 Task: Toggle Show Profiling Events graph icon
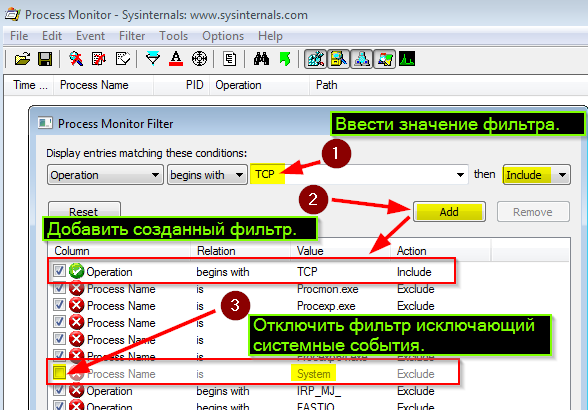pos(407,59)
